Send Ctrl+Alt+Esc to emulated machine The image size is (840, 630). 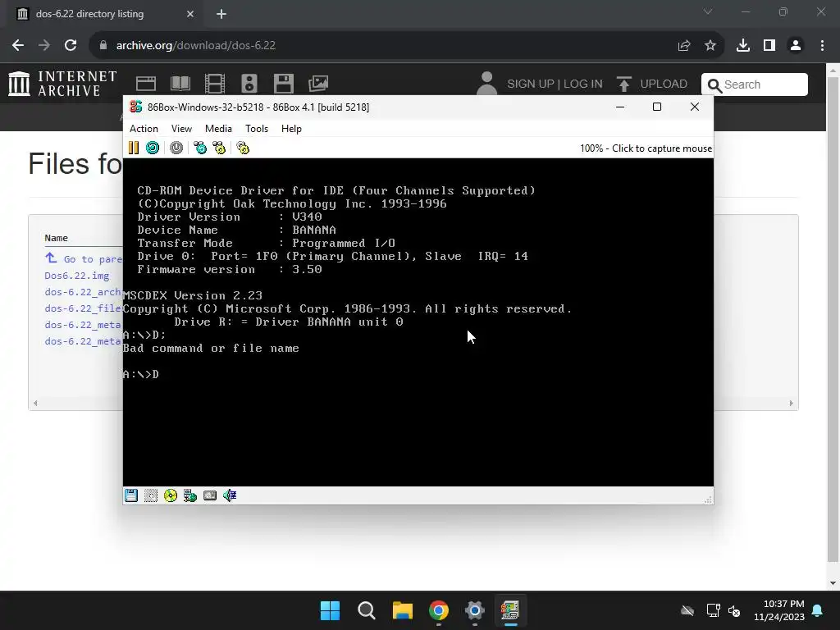(219, 148)
